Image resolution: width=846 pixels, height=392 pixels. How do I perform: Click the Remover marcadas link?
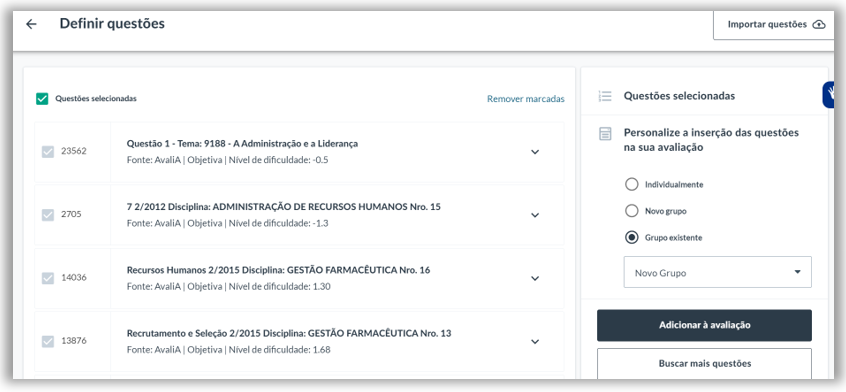pos(526,99)
